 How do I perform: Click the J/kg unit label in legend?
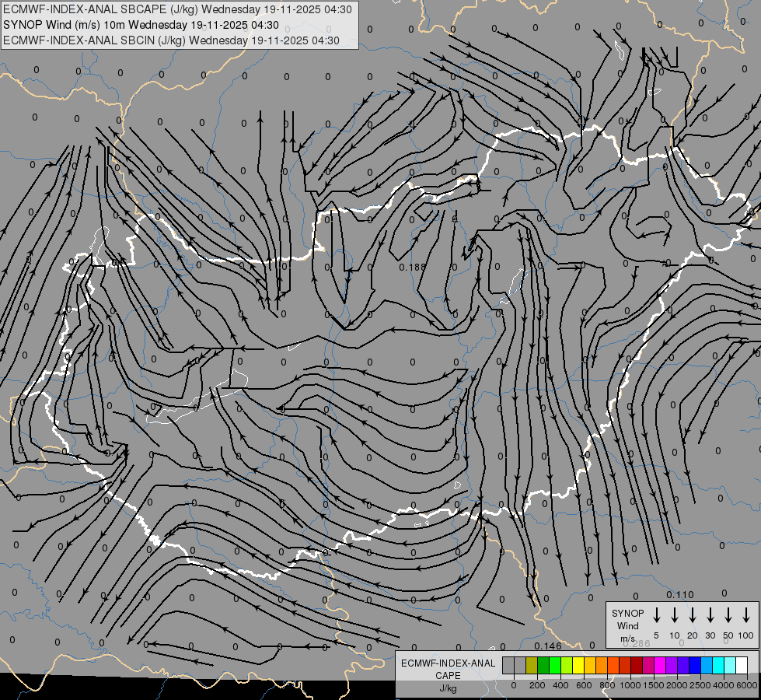pos(448,688)
